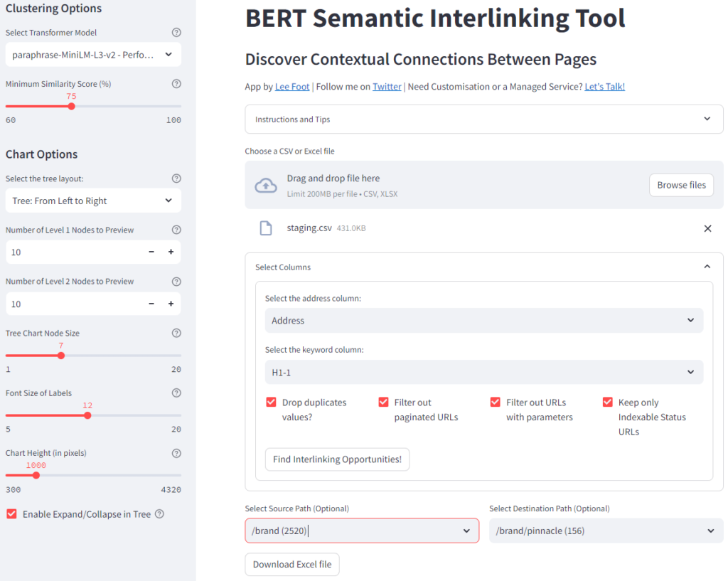
Task: Increase Level 1 Nodes count with plus
Action: pos(171,252)
